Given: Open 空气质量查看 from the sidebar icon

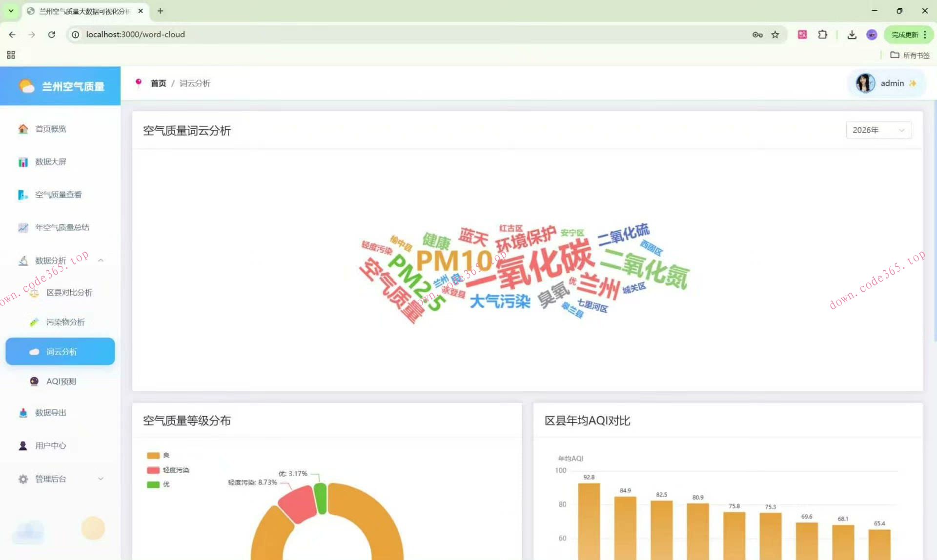Looking at the screenshot, I should 23,194.
